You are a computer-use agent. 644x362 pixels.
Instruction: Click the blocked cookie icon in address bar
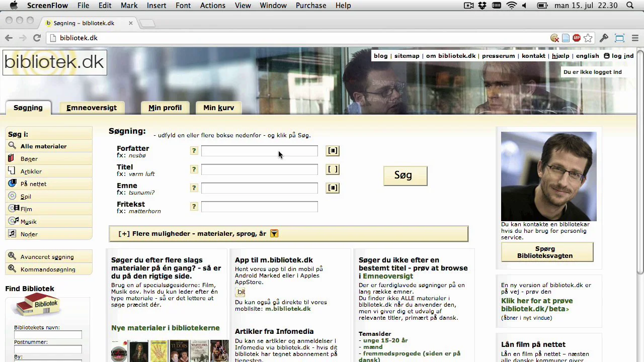[x=554, y=38]
